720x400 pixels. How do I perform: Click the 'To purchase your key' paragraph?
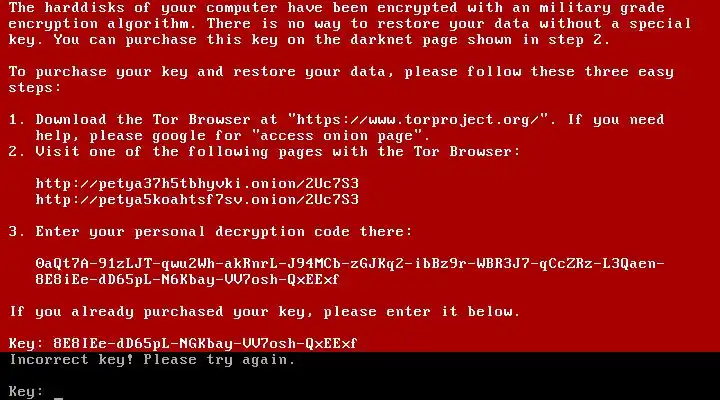[x=341, y=79]
